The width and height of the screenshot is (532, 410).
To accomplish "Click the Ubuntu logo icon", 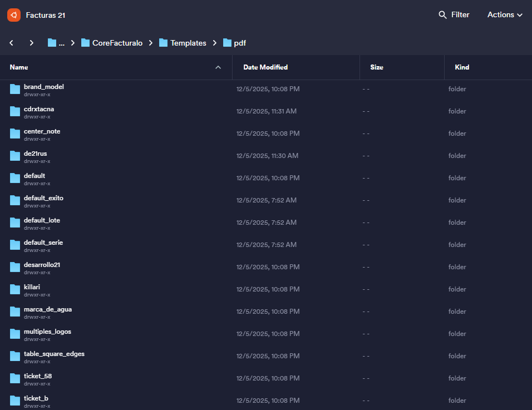I will click(14, 15).
